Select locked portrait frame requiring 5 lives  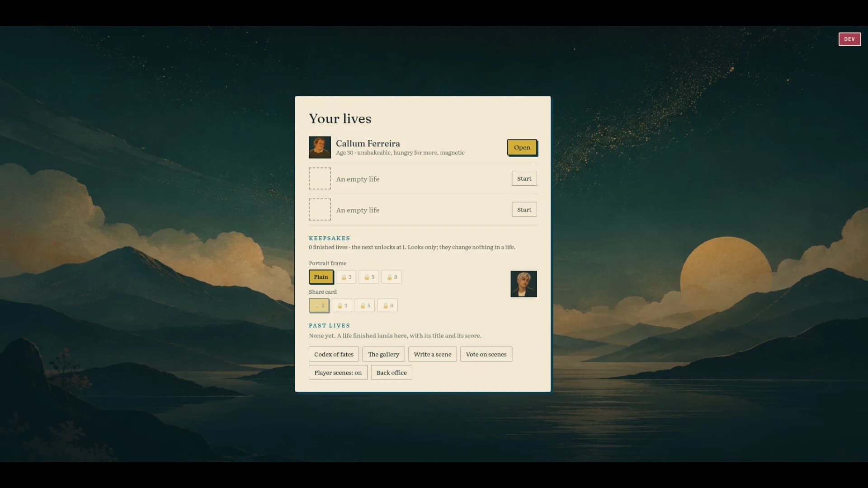coord(369,277)
